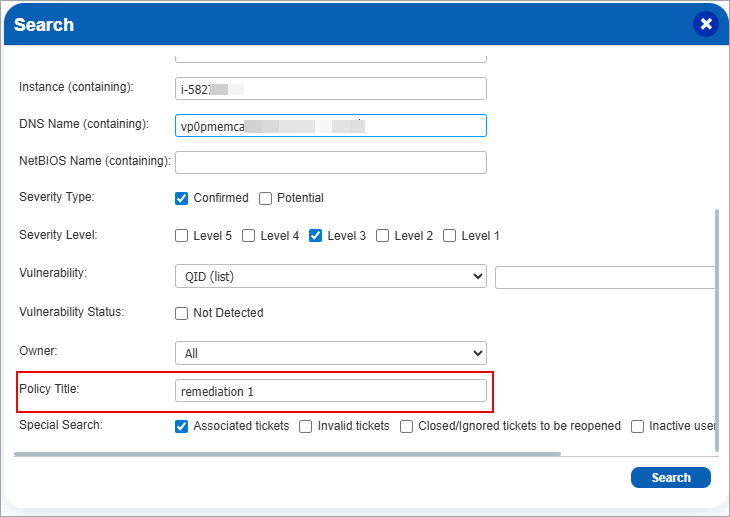Enable the Level 5 severity checkbox

[182, 236]
